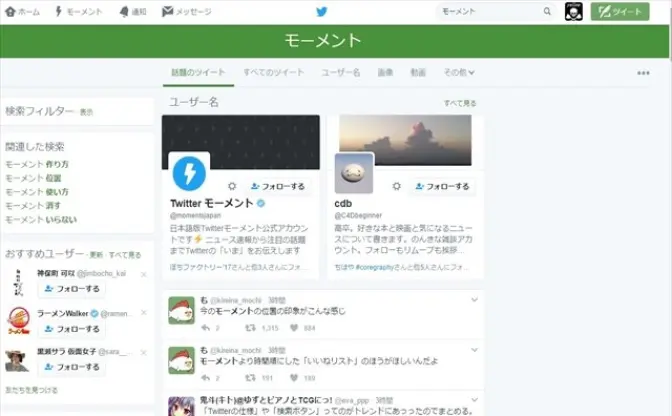The height and width of the screenshot is (416, 672).
Task: Click related search モーメント 使い方
Action: point(37,192)
